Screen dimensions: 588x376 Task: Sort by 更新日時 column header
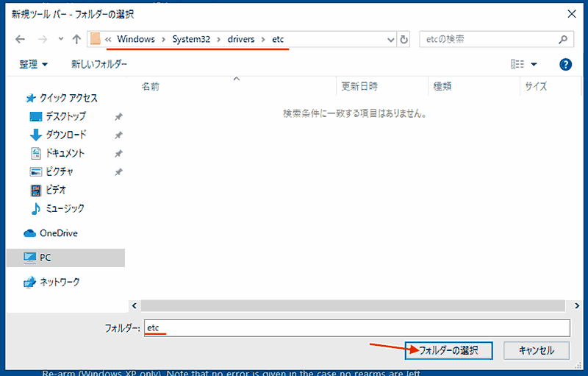359,86
